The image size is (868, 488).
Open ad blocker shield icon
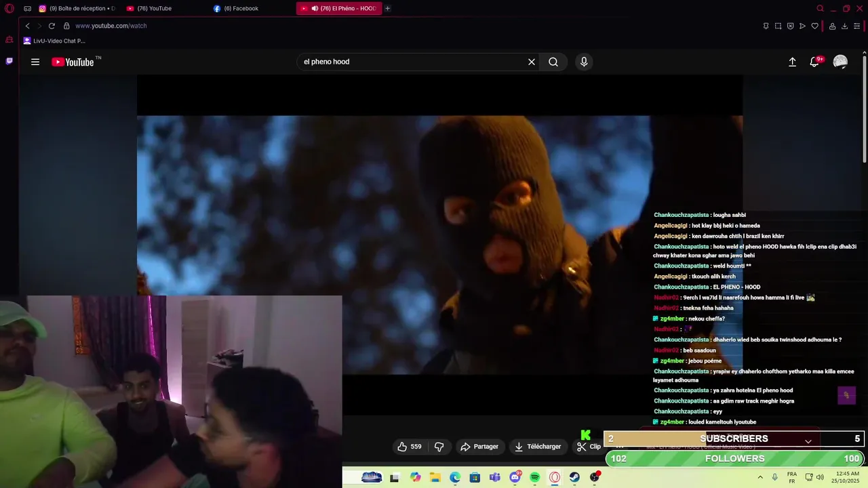coord(790,26)
